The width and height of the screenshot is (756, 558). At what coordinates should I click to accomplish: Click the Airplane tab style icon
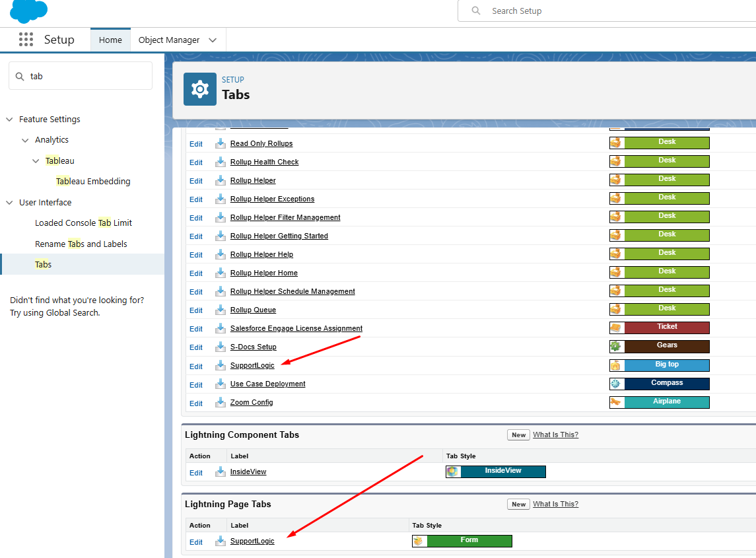pos(616,401)
